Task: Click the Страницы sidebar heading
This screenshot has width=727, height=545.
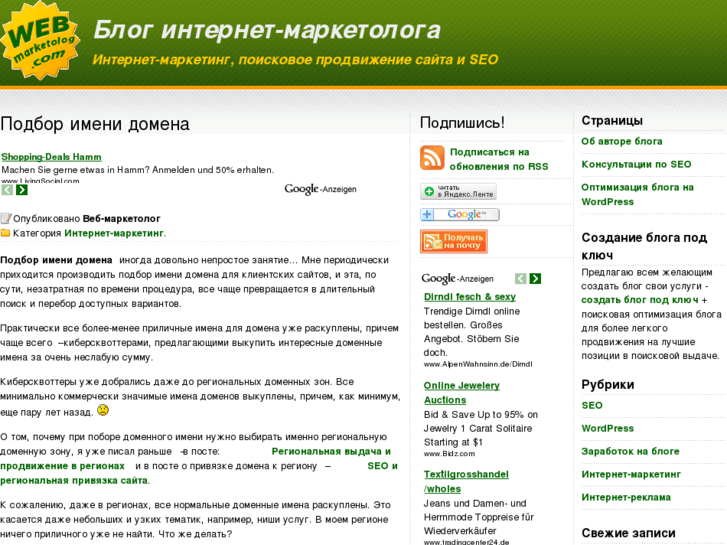Action: pyautogui.click(x=612, y=121)
